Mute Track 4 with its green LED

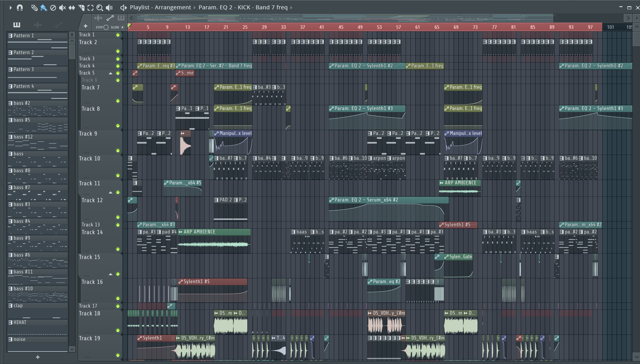click(x=118, y=66)
